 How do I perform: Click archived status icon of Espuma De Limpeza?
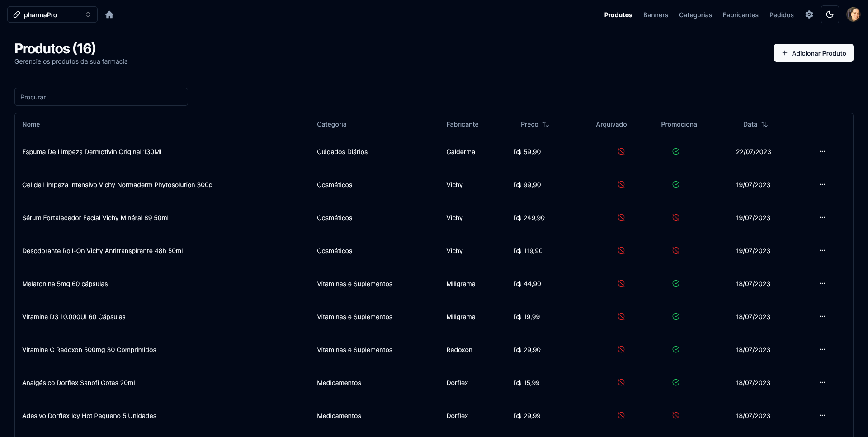621,151
